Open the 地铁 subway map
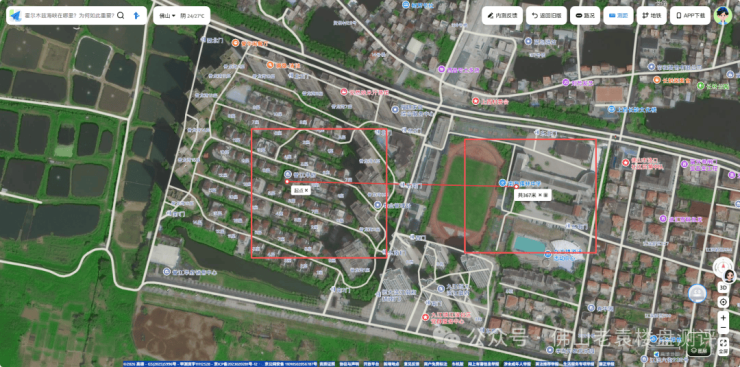Screen dimensions: 740x367 pyautogui.click(x=652, y=16)
